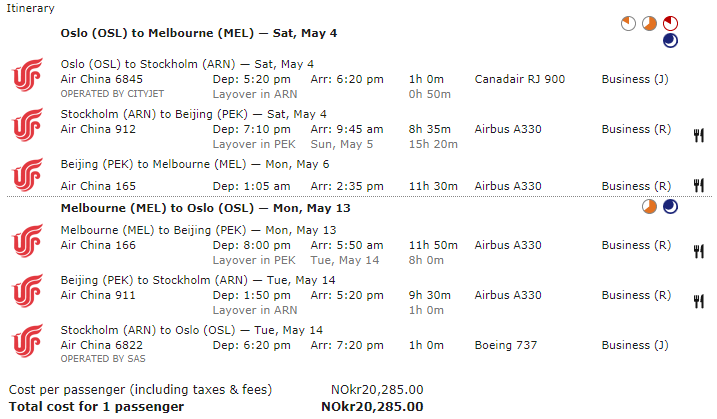The width and height of the screenshot is (717, 419).
Task: Click the meal icon for Air China 911
Action: [698, 302]
